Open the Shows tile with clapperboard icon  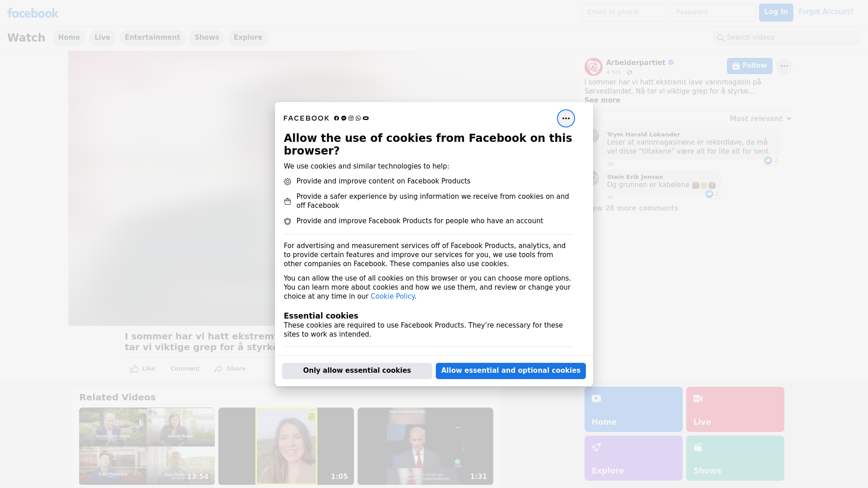(735, 458)
